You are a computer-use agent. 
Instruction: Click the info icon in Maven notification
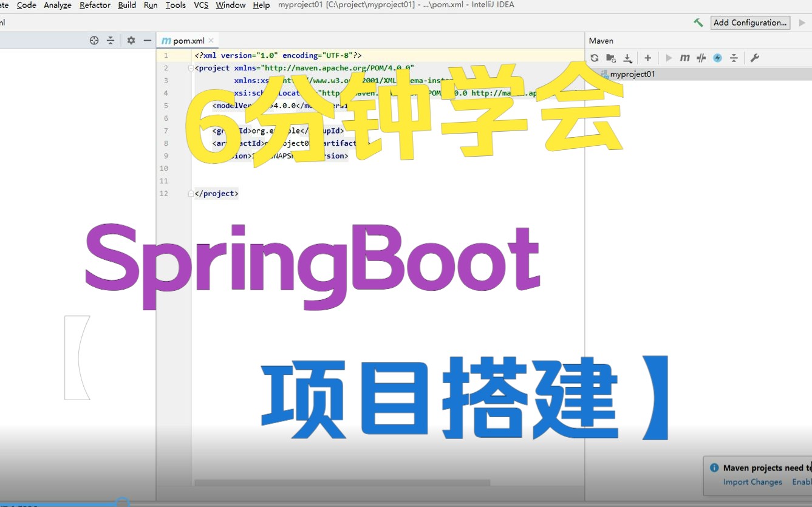point(714,468)
